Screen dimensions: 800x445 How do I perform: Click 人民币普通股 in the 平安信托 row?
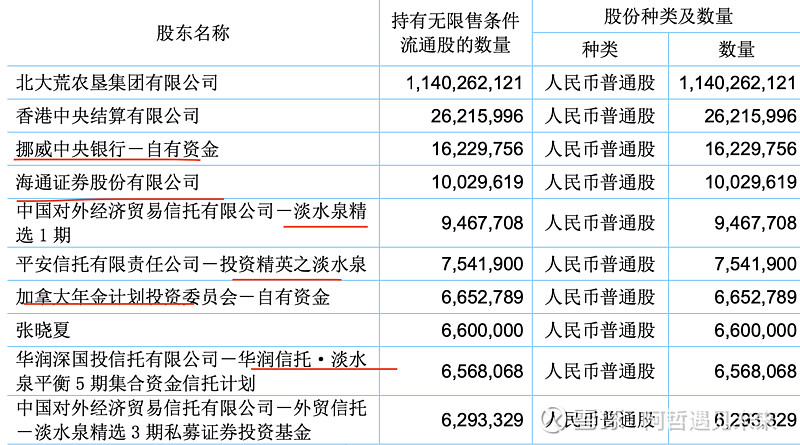coord(600,264)
